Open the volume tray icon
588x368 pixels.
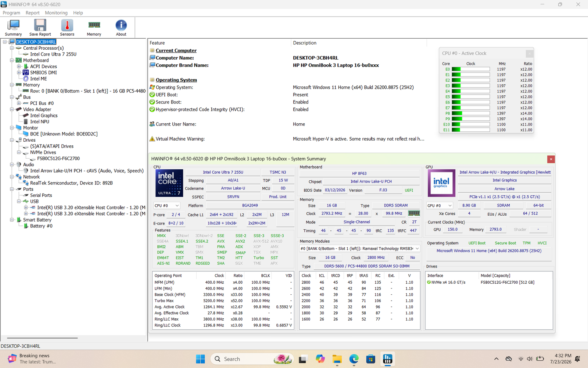[x=530, y=359]
